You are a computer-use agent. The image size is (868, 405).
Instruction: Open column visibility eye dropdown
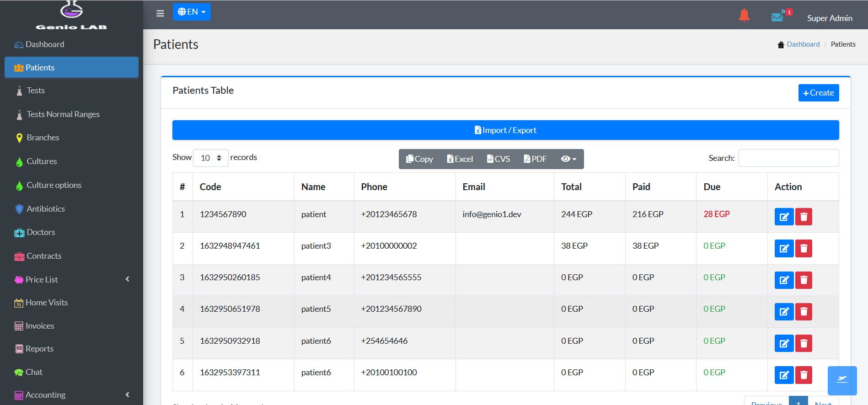pyautogui.click(x=568, y=159)
